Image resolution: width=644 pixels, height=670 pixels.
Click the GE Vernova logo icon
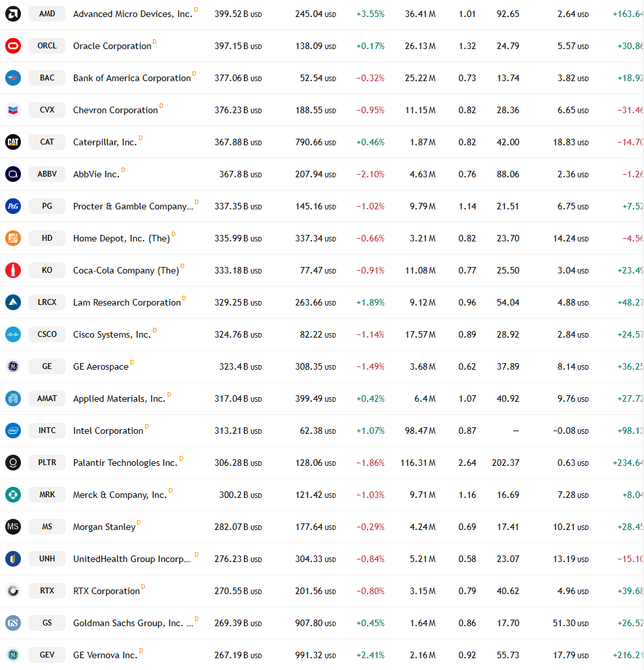click(13, 654)
